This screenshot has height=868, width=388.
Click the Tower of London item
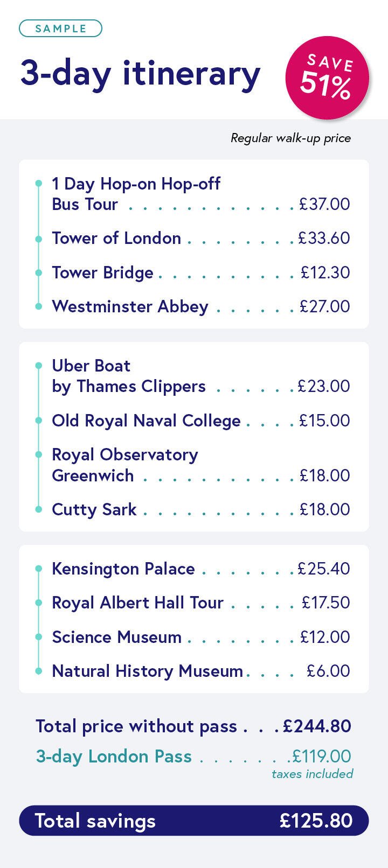coord(116,238)
